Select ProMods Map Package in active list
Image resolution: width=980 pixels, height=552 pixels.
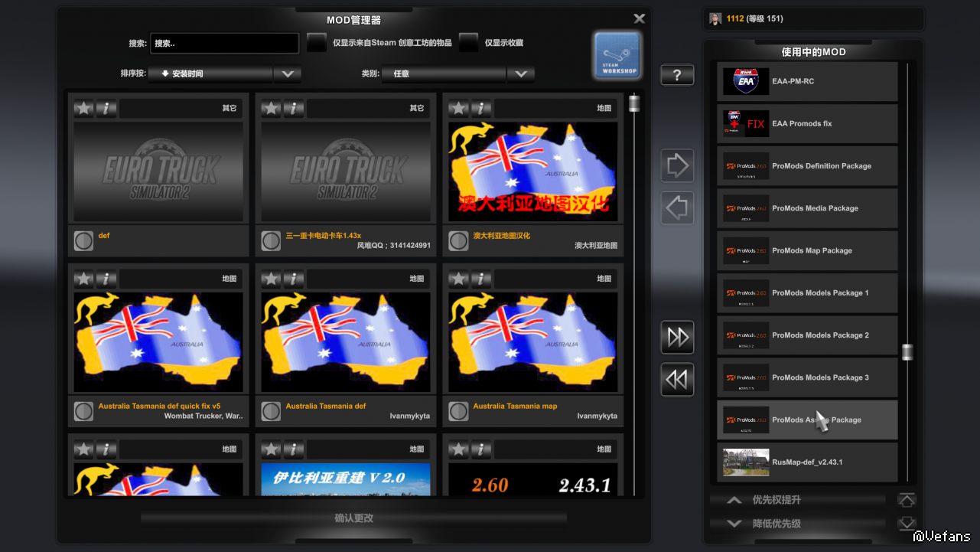pos(806,251)
